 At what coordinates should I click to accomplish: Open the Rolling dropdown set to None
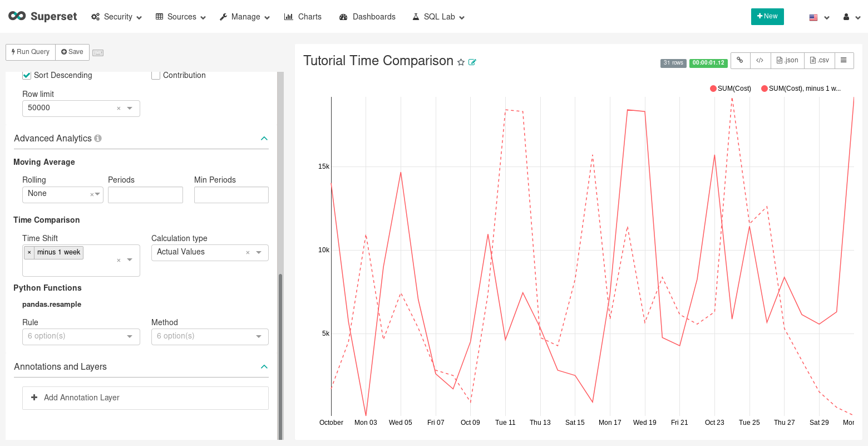pos(62,194)
